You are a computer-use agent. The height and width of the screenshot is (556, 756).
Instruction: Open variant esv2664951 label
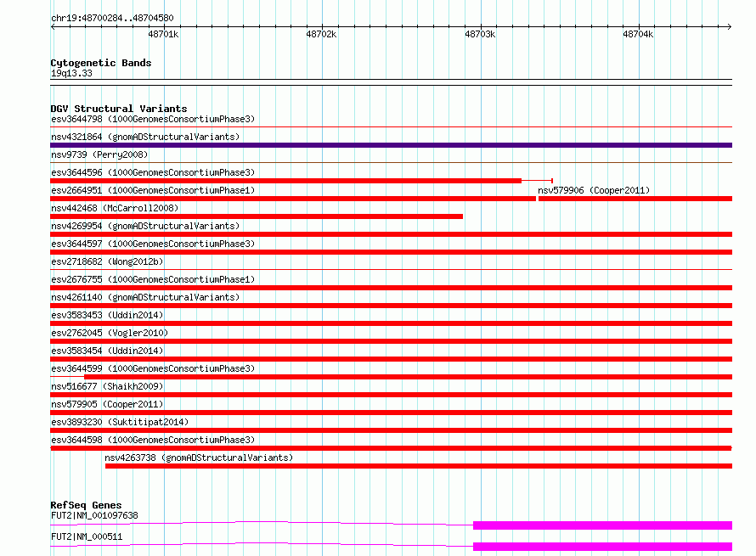[x=153, y=190]
